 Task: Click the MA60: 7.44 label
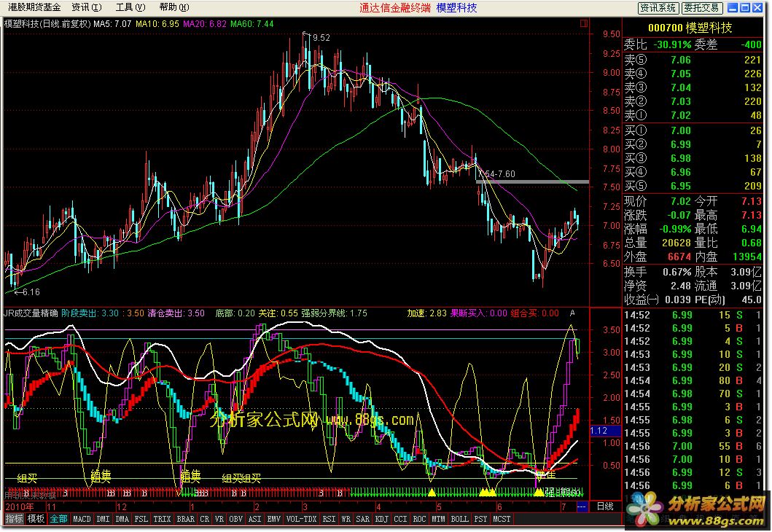click(x=252, y=23)
